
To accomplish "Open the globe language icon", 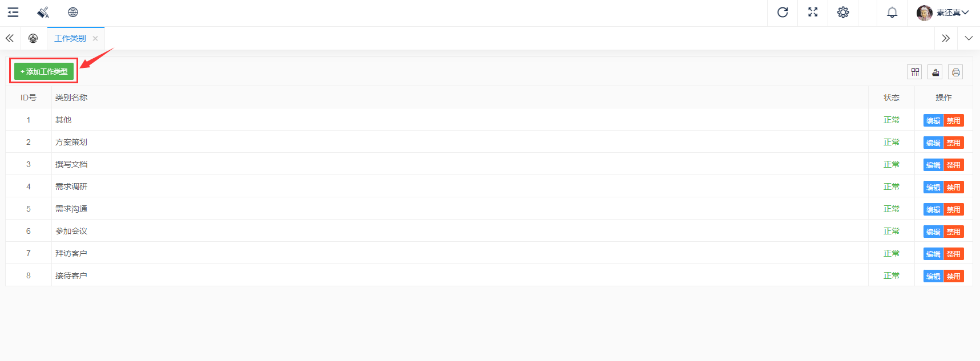I will click(x=73, y=13).
